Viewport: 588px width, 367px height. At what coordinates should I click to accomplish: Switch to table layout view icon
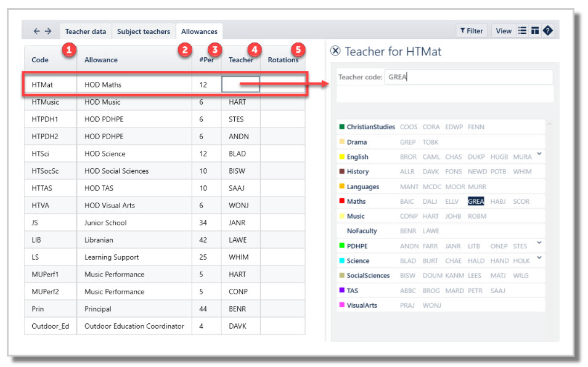pos(535,31)
